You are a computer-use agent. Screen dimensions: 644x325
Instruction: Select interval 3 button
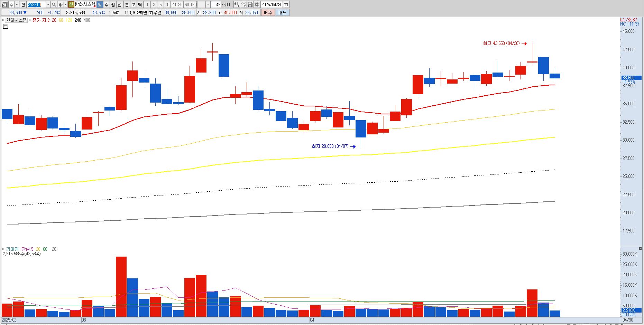click(x=154, y=4)
